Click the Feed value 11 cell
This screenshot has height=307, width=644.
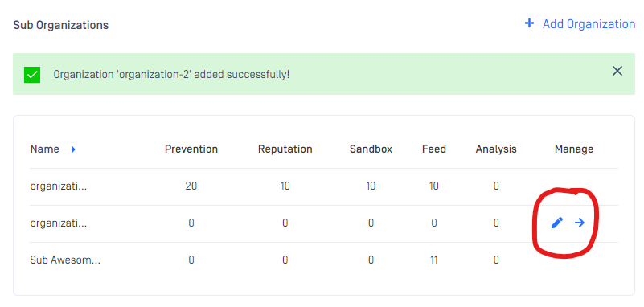tap(433, 260)
